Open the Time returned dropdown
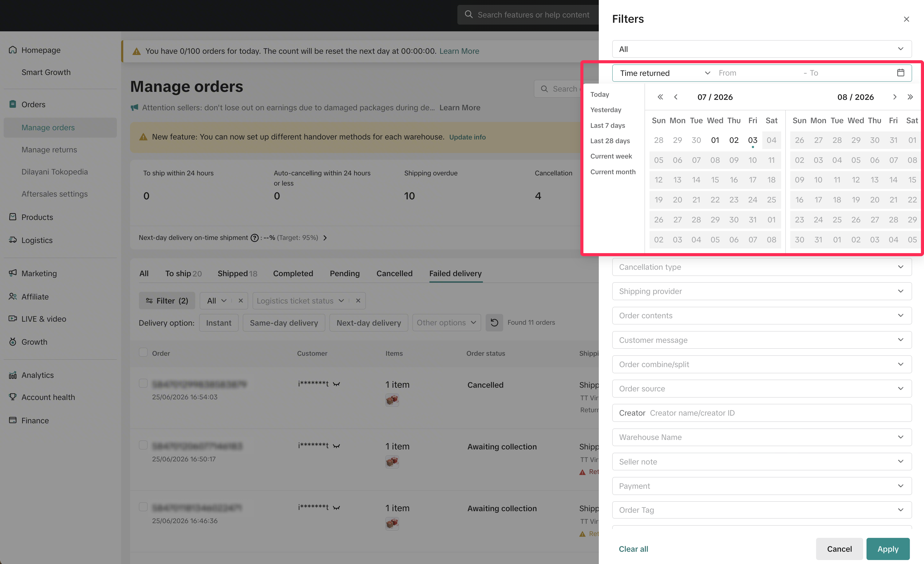Screen dimensions: 924x564 point(665,73)
